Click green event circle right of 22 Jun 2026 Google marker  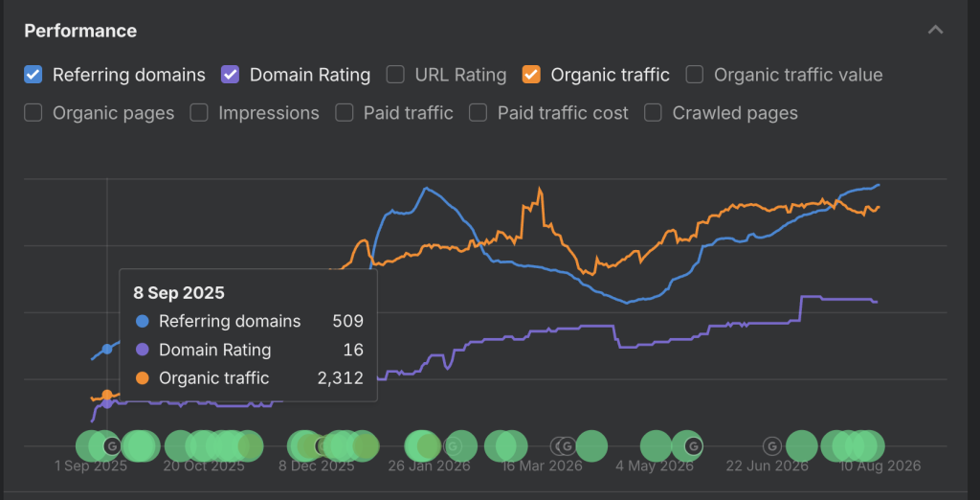click(x=802, y=446)
